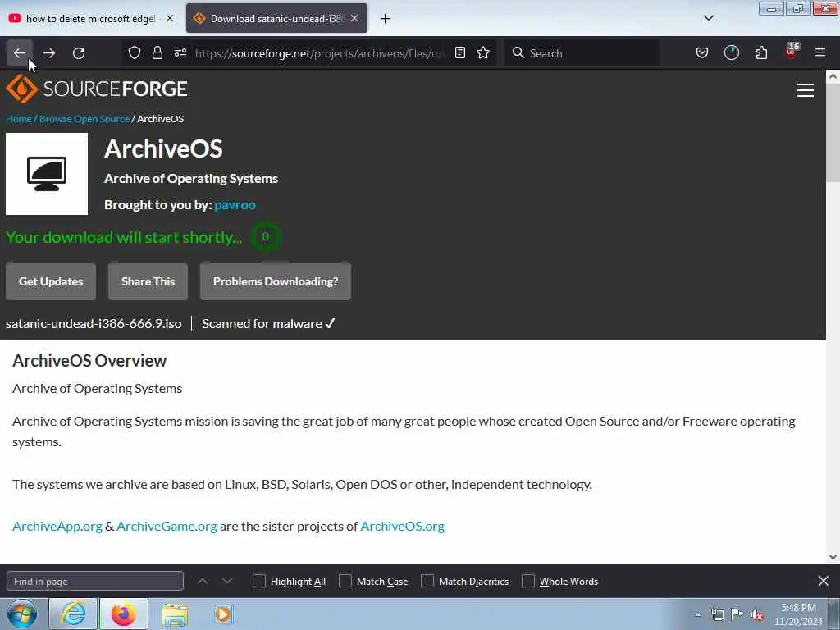Screen dimensions: 840x630
Task: Go back using the browser back arrow
Action: 20,53
